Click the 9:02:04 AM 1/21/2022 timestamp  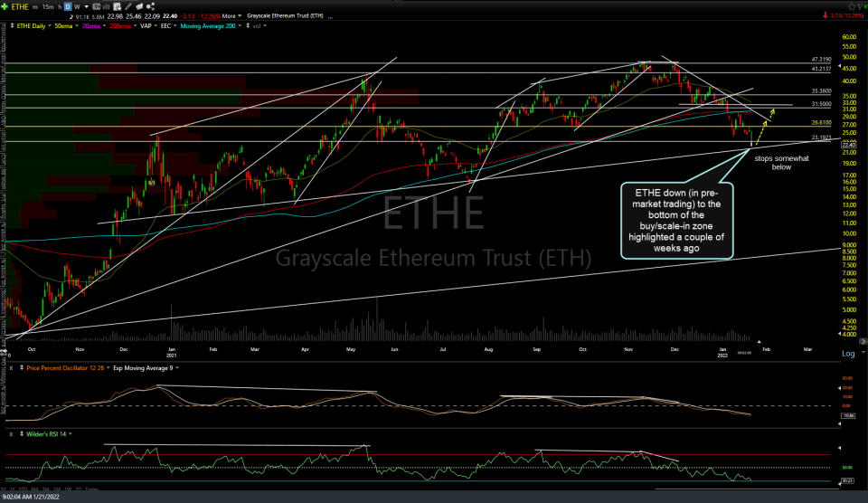pos(31,497)
